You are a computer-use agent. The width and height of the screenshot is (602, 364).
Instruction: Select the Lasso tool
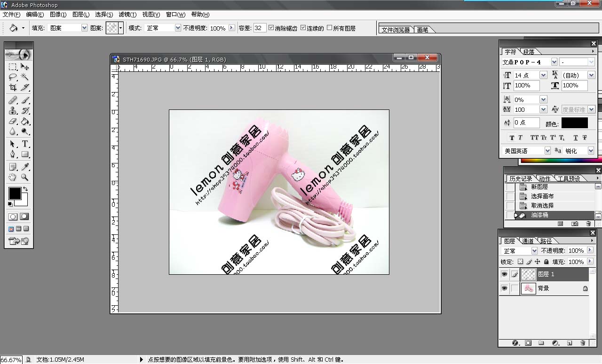coord(13,77)
